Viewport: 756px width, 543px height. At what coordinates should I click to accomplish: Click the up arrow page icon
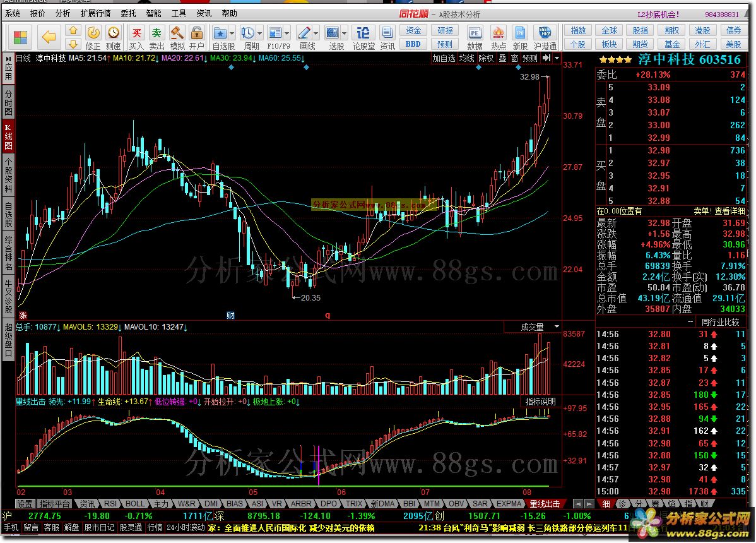73,31
